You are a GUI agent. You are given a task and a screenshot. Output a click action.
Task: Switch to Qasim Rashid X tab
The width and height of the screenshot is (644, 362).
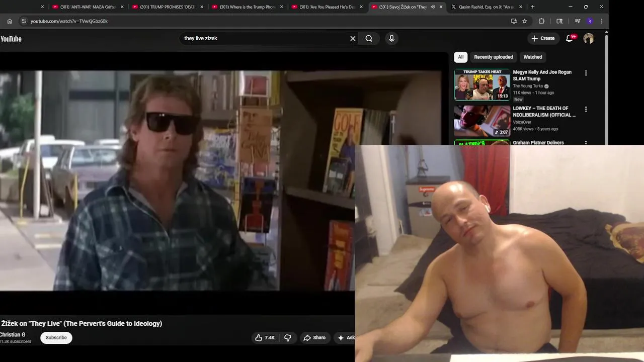click(486, 7)
